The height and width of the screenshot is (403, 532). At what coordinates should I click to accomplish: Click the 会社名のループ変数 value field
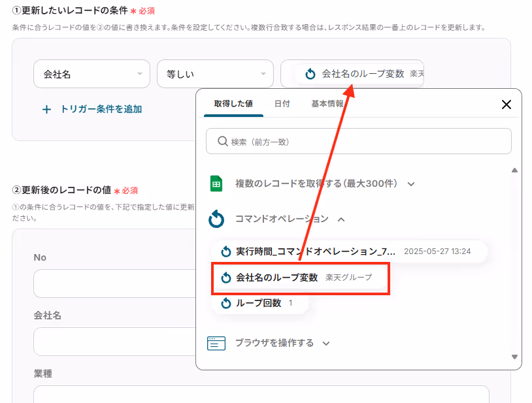352,74
